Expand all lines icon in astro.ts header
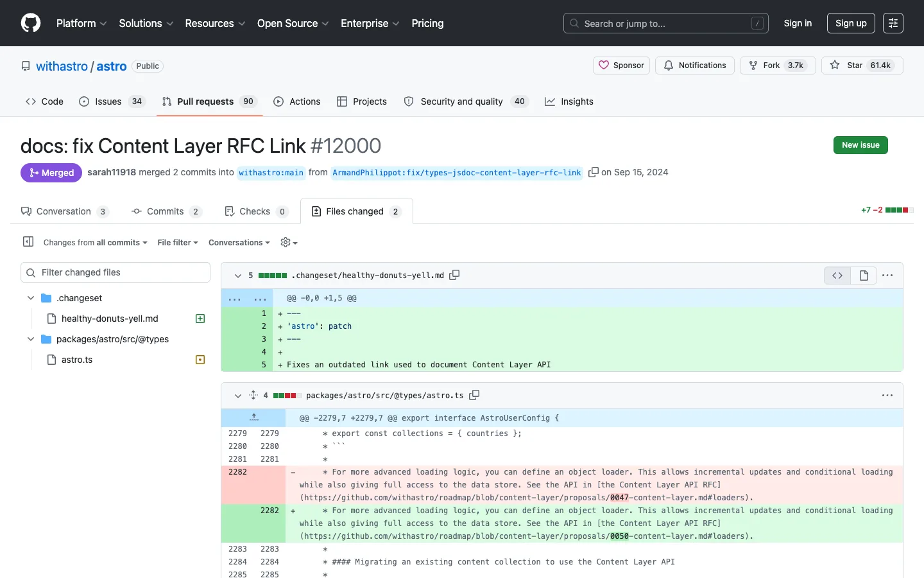924x578 pixels. 253,395
